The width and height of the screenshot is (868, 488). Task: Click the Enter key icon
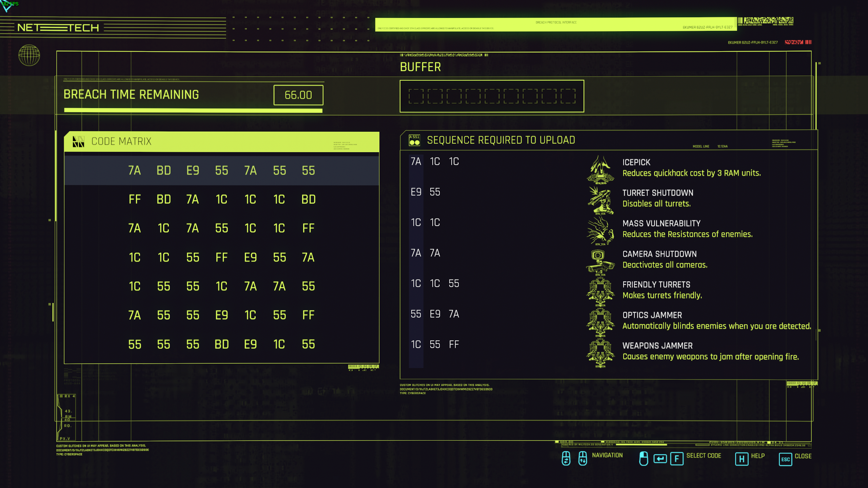coord(660,459)
